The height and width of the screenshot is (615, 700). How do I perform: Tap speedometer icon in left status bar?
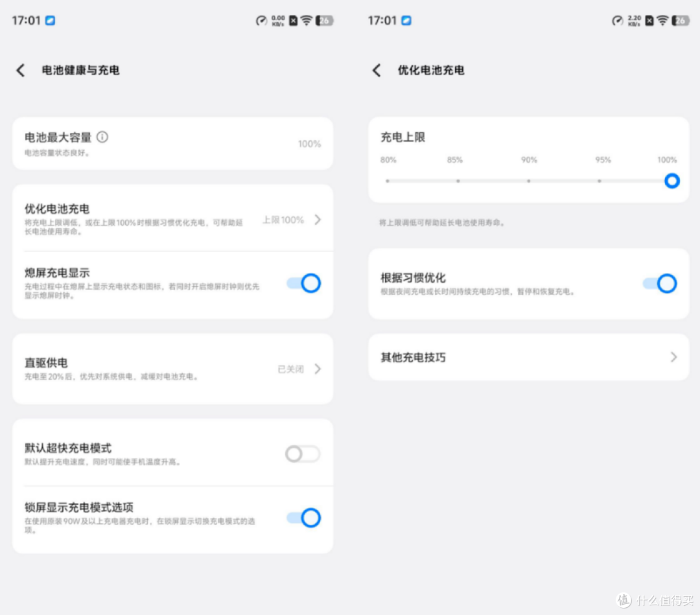point(261,21)
